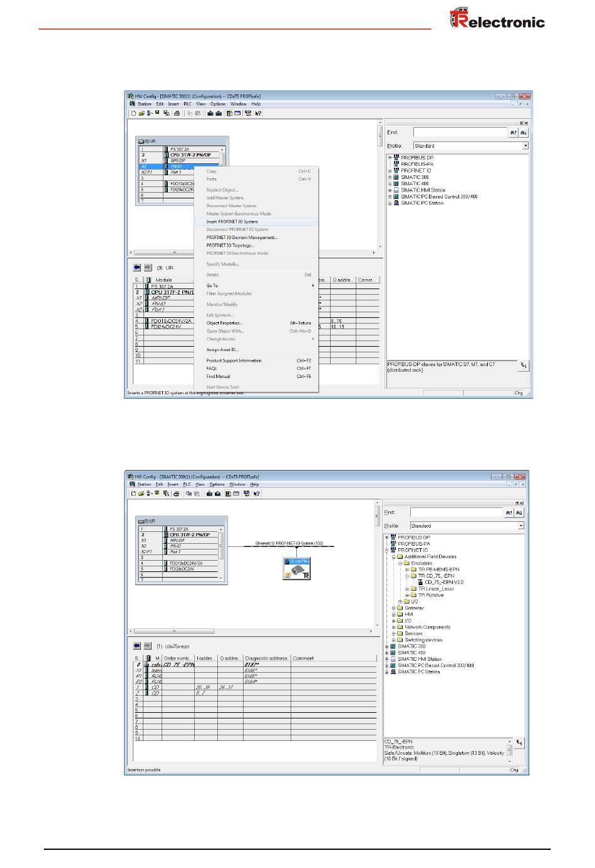Click the Download to Module icon, lower toolbar
Screen dimensions: 595x868
click(209, 493)
